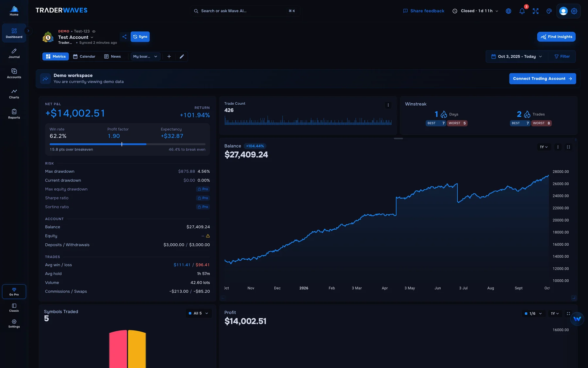Change the Profit chart 1Y range
This screenshot has width=588, height=368.
[555, 314]
